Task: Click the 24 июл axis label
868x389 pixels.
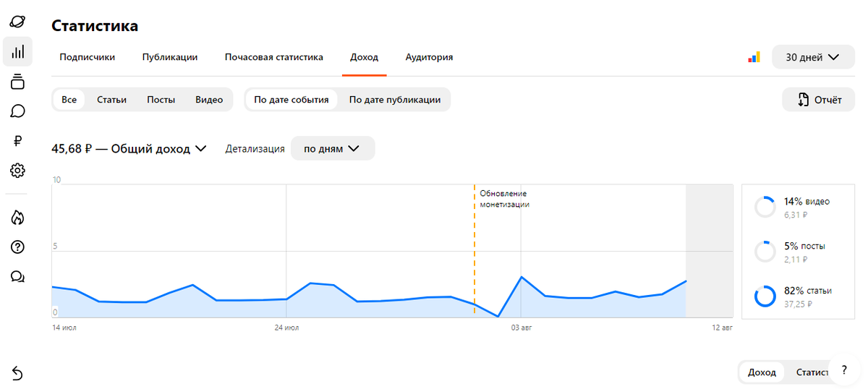Action: [286, 328]
